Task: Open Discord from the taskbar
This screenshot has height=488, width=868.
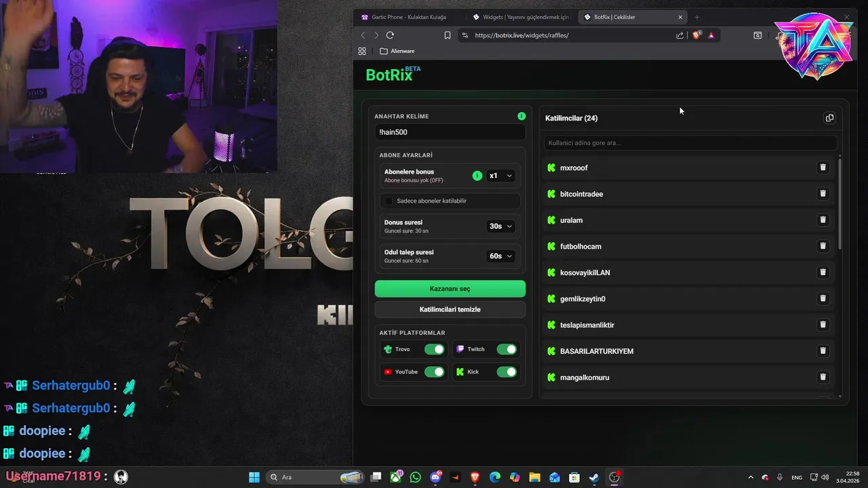Action: pos(435,477)
